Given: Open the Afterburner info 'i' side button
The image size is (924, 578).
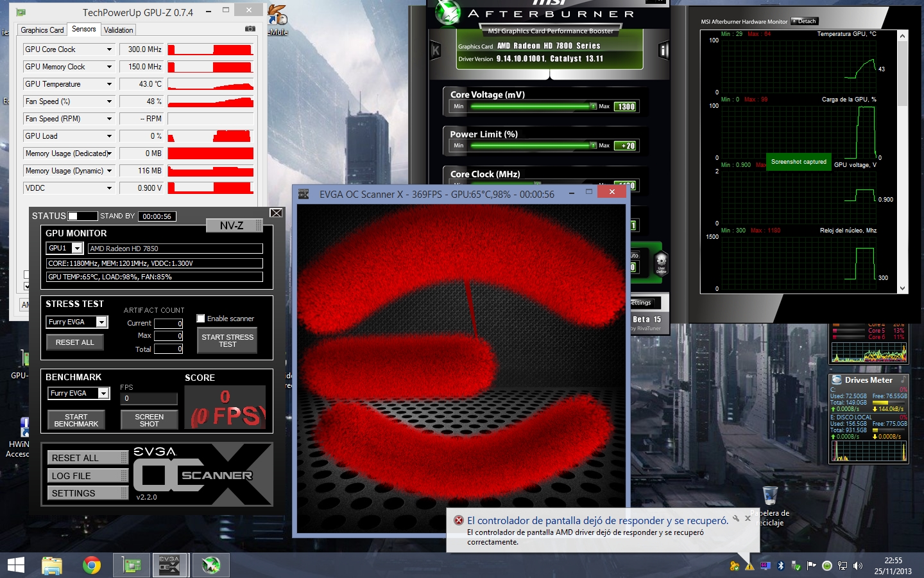Looking at the screenshot, I should 664,50.
